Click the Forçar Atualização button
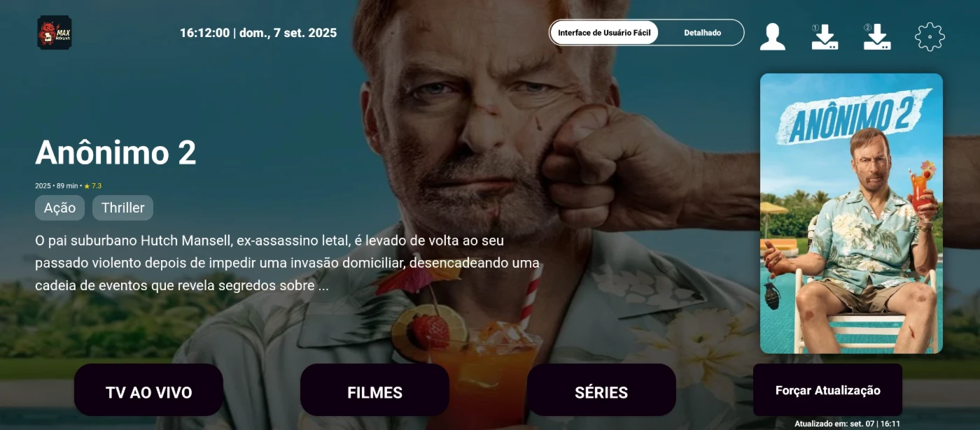The height and width of the screenshot is (430, 980). 827,390
